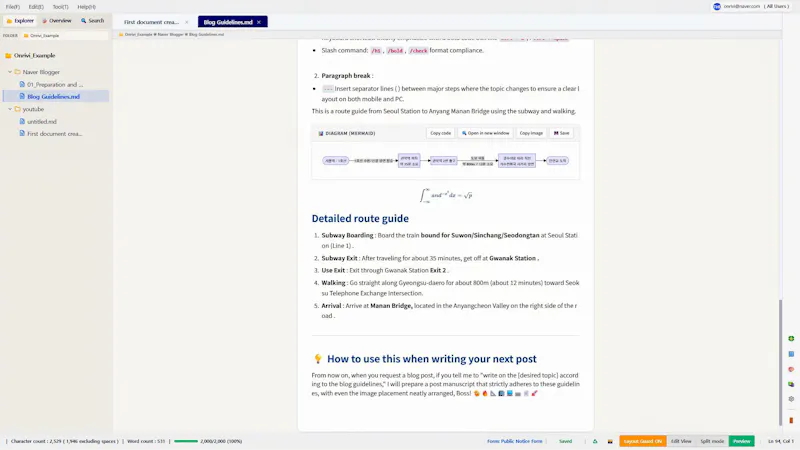Close the Blog Guidelines.md tab
The height and width of the screenshot is (450, 800).
coord(259,22)
